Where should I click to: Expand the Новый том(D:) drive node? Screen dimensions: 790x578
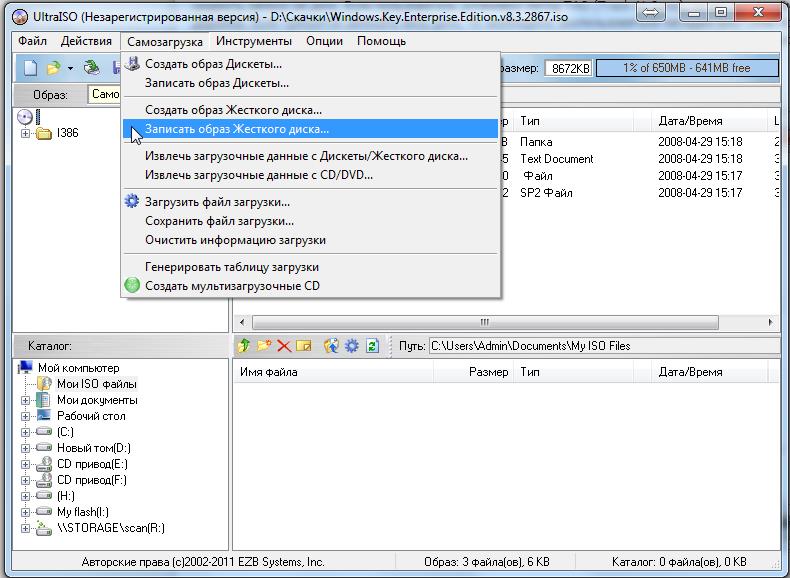click(26, 448)
